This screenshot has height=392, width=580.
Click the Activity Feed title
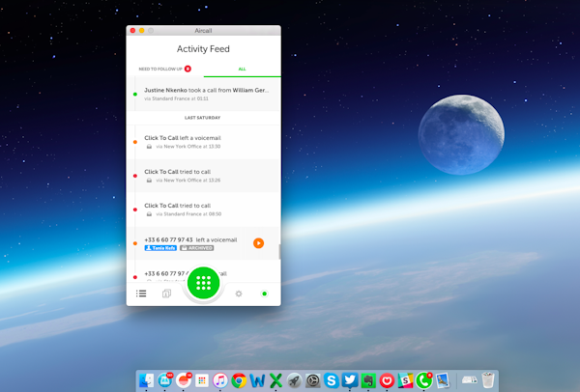203,49
